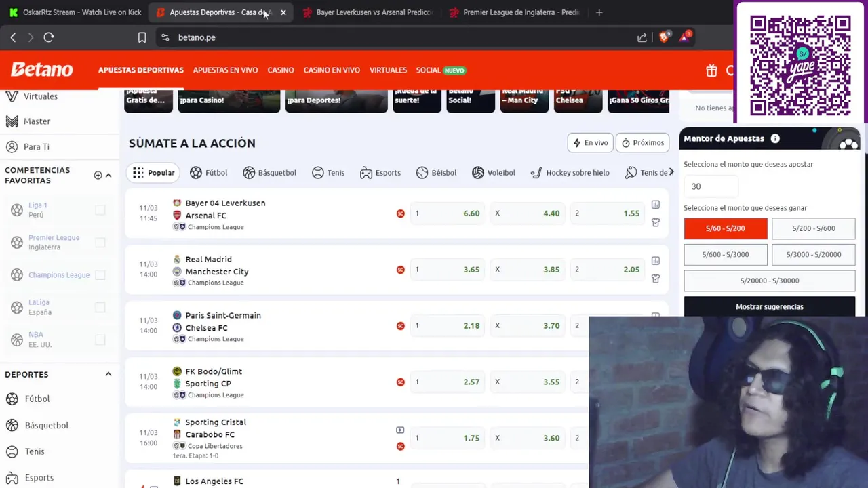Click the info icon beside Mentor de Apuestas
The height and width of the screenshot is (488, 868).
point(775,138)
